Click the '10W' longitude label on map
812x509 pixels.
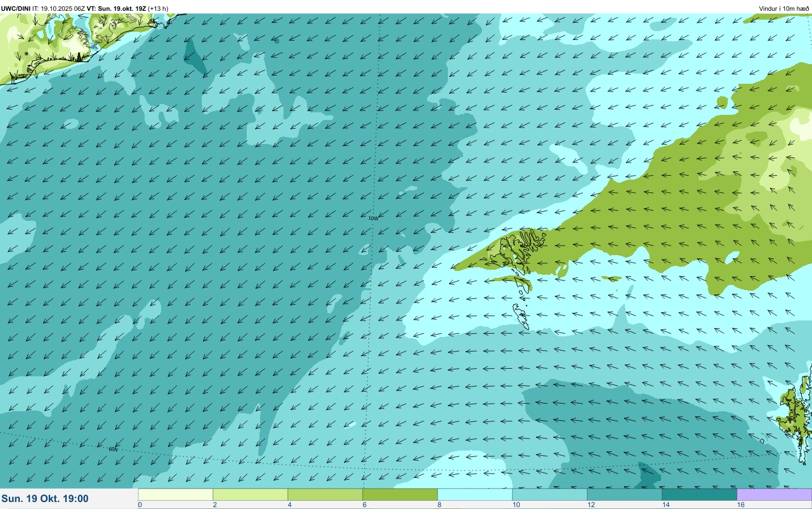(374, 218)
